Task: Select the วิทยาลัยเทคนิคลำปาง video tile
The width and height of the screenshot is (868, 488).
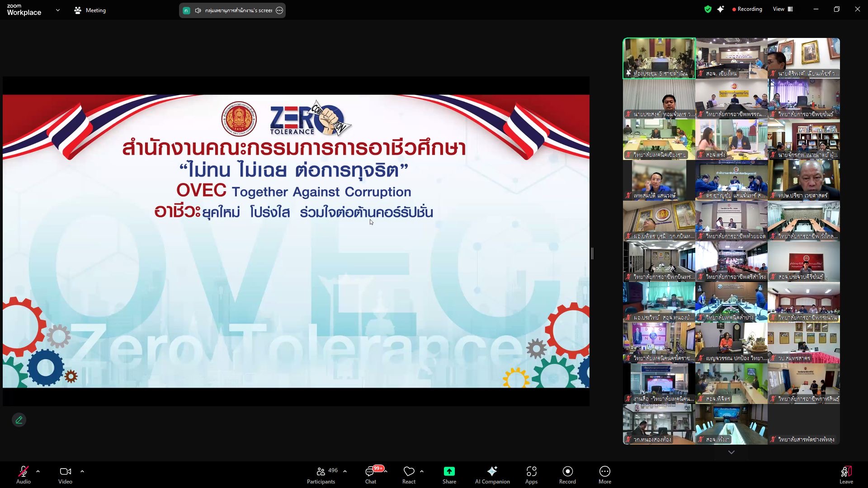Action: click(x=731, y=302)
